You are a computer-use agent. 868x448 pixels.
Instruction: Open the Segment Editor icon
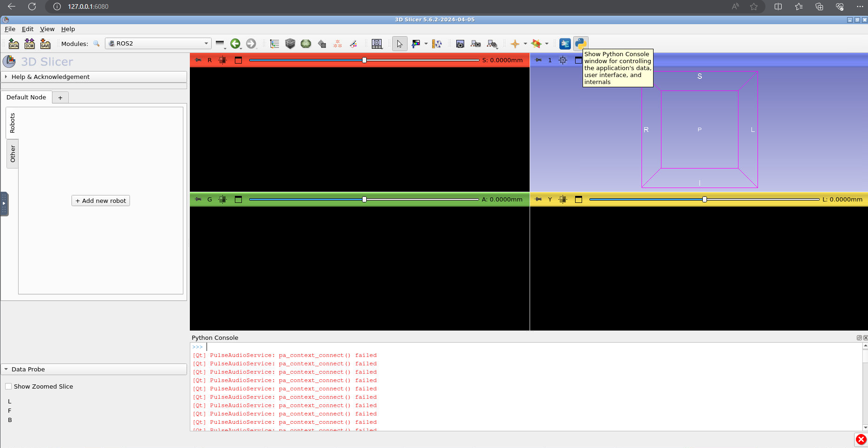(353, 44)
